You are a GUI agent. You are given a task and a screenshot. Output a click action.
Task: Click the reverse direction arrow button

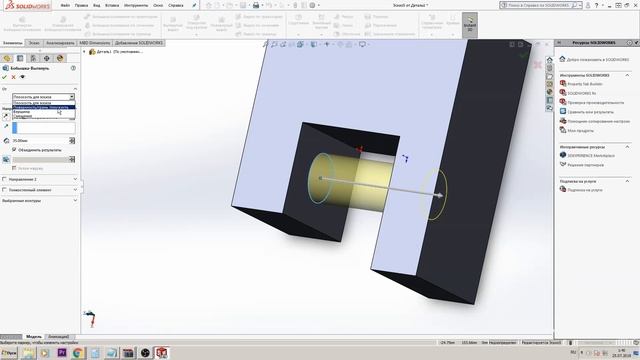click(6, 116)
